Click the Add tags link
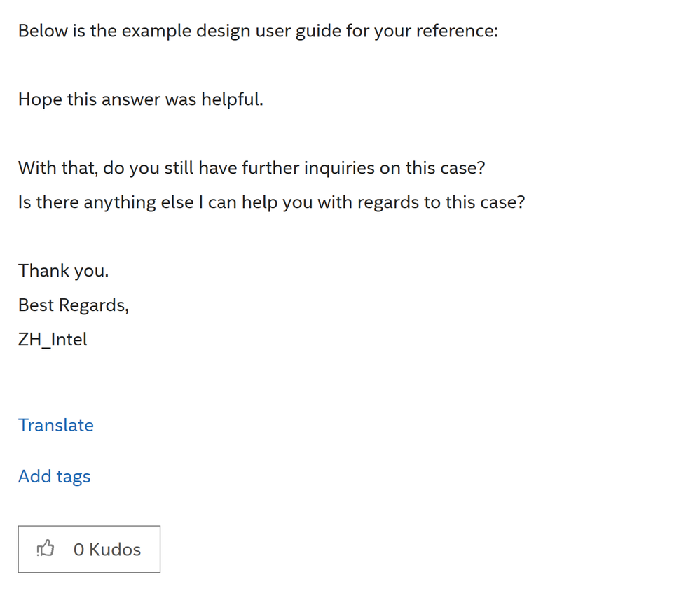The width and height of the screenshot is (700, 591). tap(54, 476)
